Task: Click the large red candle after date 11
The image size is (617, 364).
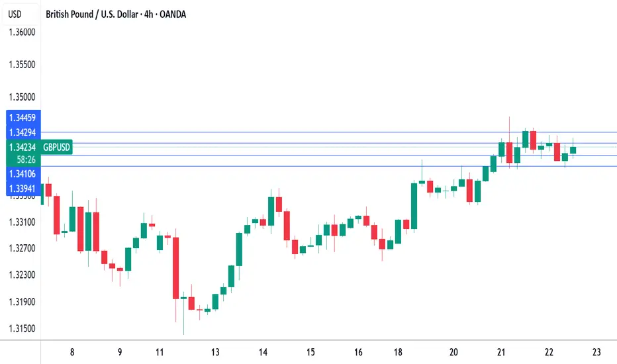Action: 175,268
